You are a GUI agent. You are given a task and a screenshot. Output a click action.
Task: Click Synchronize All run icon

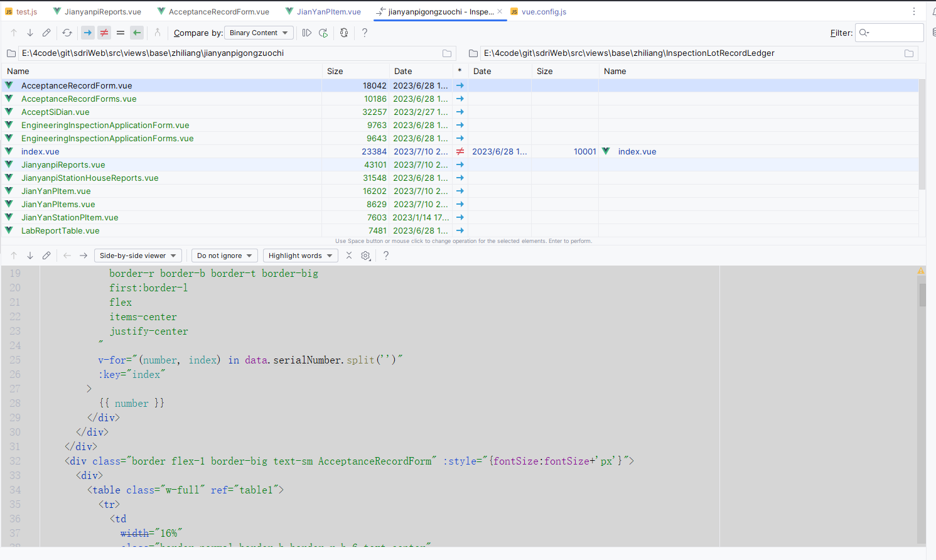point(323,33)
